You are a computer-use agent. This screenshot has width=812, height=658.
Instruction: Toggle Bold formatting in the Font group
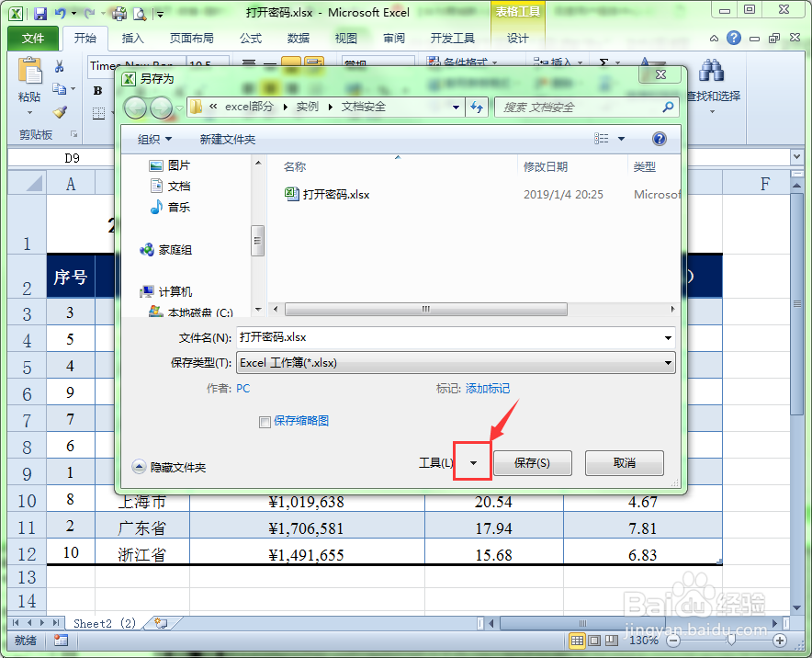(97, 92)
